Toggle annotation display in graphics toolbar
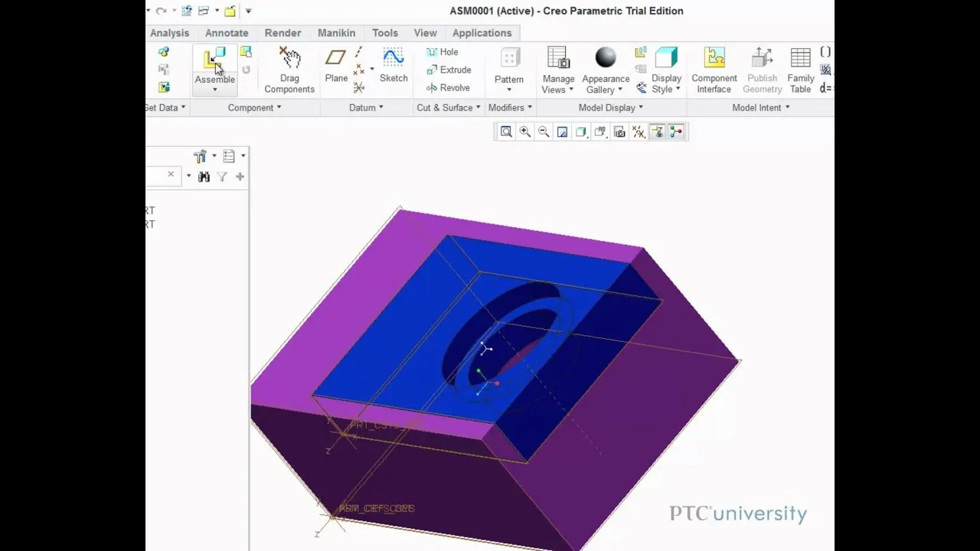Viewport: 980px width, 551px height. (x=657, y=132)
